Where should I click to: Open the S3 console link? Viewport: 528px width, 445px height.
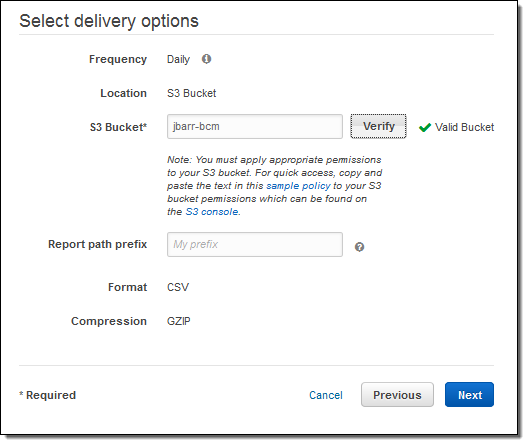(212, 212)
